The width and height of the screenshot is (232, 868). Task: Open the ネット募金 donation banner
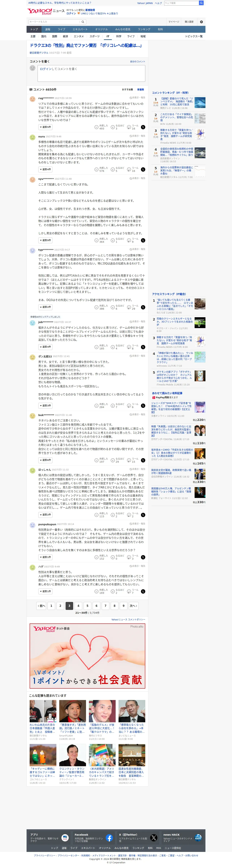pyautogui.click(x=88, y=656)
